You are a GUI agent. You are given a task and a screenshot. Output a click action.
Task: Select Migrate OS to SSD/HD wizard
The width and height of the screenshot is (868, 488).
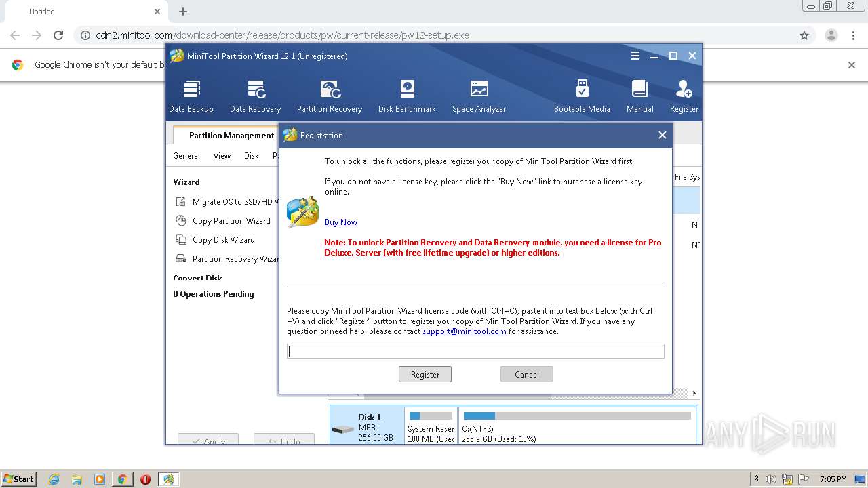tap(228, 201)
